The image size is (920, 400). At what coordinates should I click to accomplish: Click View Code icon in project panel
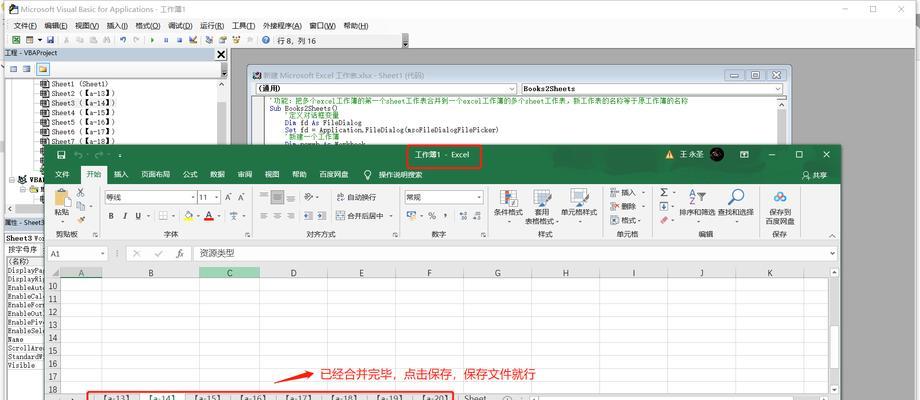click(13, 69)
